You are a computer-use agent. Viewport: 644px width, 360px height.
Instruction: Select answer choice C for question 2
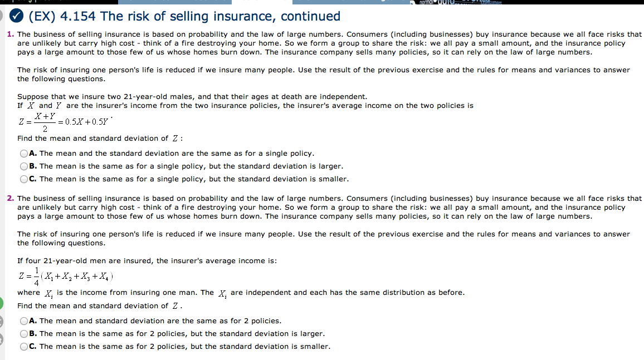point(24,346)
